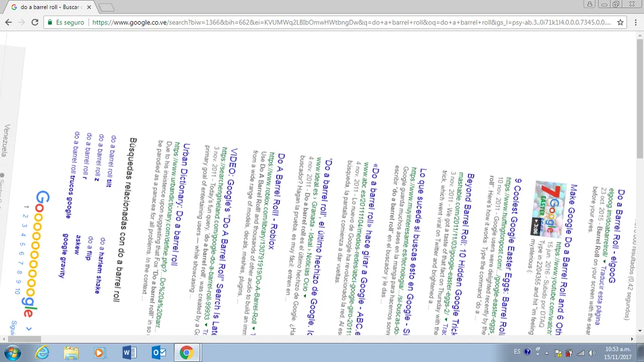The height and width of the screenshot is (362, 644).
Task: Open Outlook from the taskbar
Action: click(159, 353)
